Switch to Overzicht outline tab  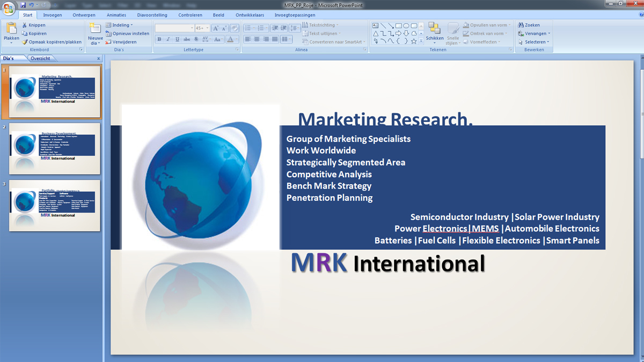(x=40, y=58)
